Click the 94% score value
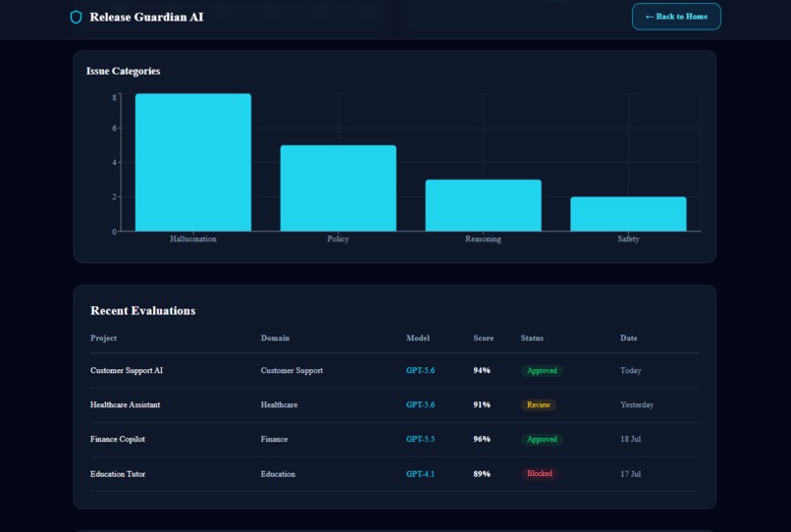This screenshot has height=532, width=791. click(x=482, y=370)
